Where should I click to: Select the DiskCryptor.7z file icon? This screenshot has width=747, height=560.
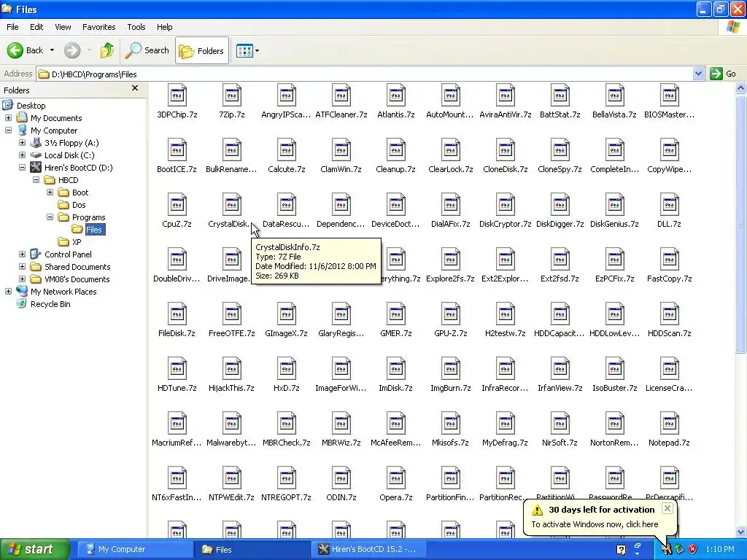pos(505,205)
